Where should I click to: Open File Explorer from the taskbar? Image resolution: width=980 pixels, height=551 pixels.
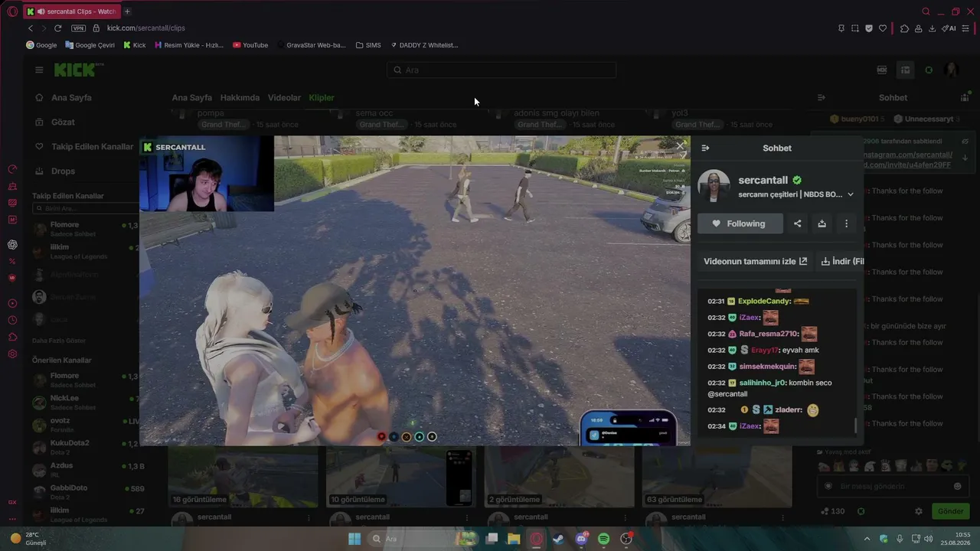coord(514,539)
